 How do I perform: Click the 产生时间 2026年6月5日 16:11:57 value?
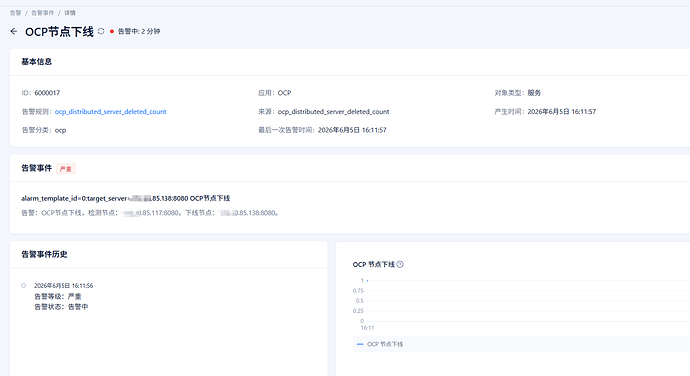562,111
